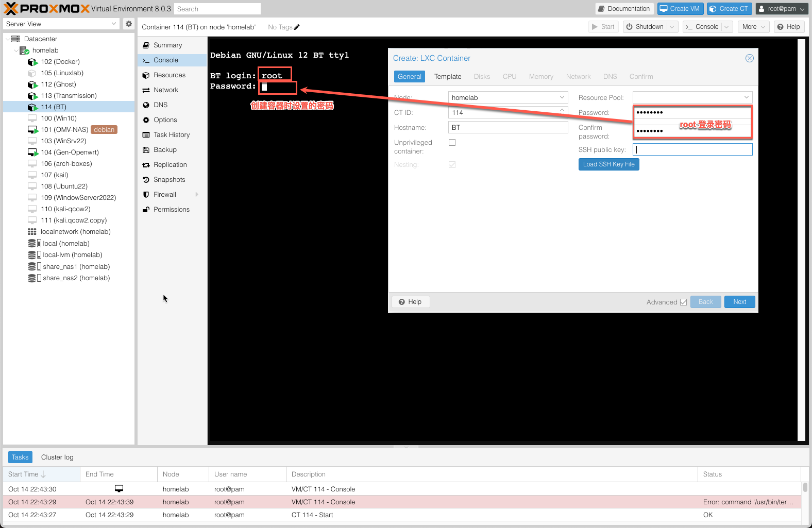
Task: Select the General tab in dialog
Action: click(410, 77)
